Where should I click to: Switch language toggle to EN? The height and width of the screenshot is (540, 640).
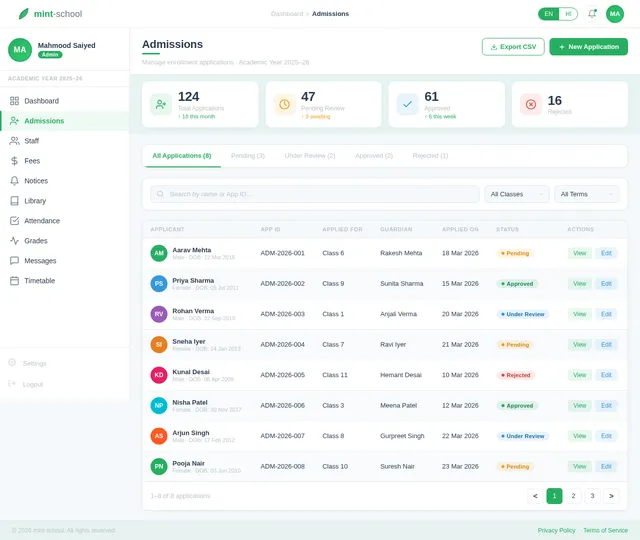548,14
